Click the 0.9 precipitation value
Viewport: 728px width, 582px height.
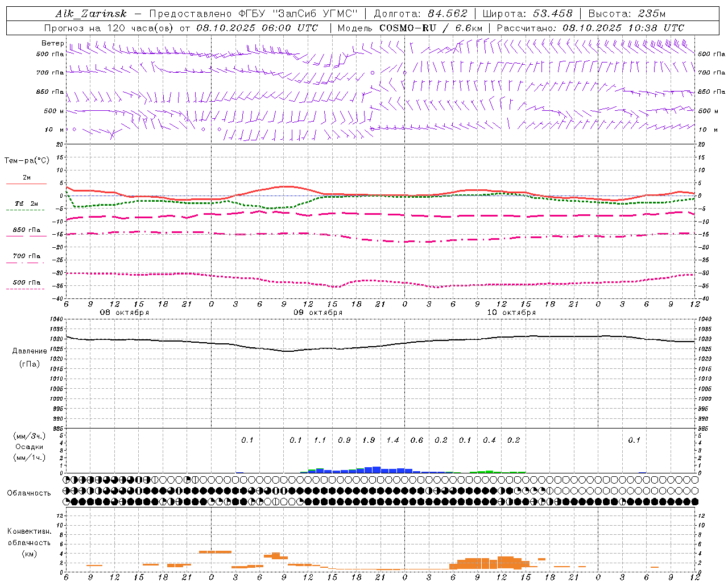(344, 440)
